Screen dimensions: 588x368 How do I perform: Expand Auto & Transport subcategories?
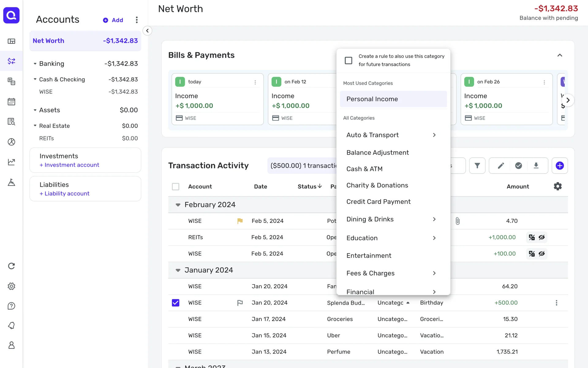click(x=434, y=135)
